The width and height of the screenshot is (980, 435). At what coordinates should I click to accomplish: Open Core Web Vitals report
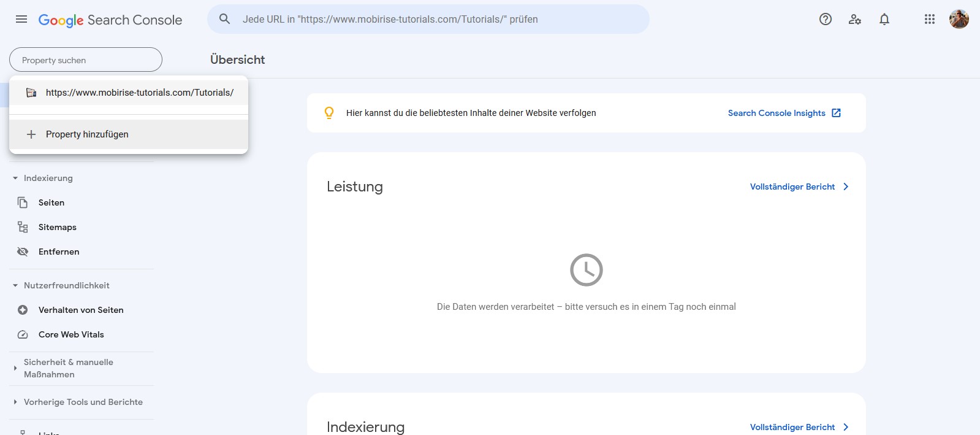[71, 334]
